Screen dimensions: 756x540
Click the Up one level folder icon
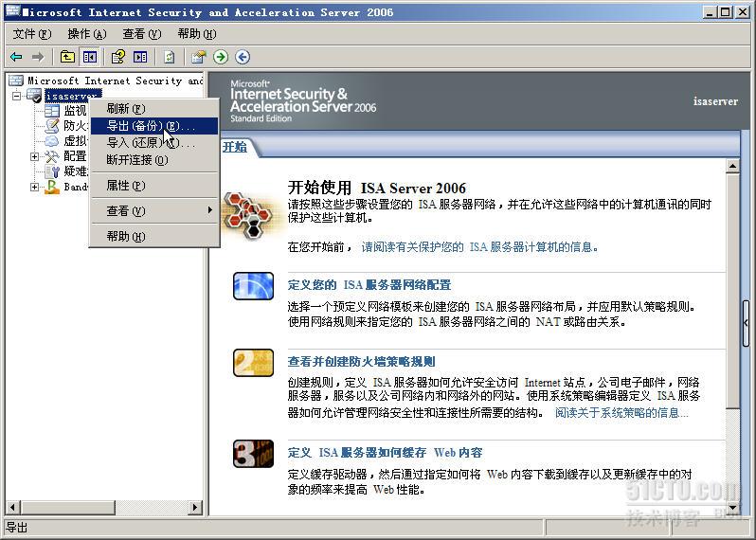pyautogui.click(x=67, y=58)
